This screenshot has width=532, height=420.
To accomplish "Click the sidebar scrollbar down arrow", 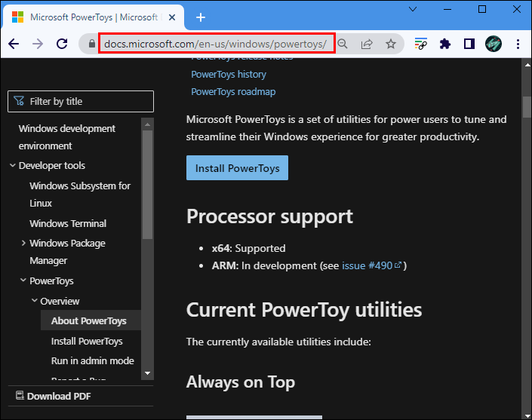I will click(147, 373).
